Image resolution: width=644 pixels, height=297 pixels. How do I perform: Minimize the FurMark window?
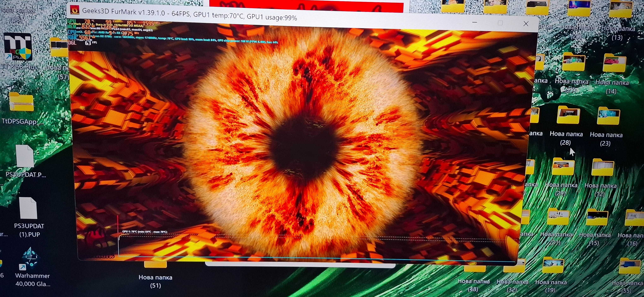click(x=475, y=22)
